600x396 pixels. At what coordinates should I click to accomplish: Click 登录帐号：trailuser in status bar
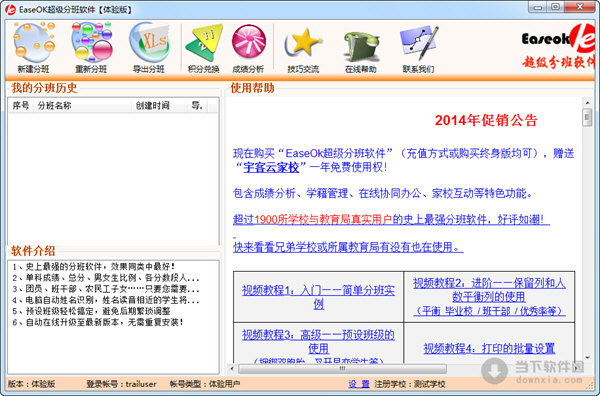coord(121,384)
